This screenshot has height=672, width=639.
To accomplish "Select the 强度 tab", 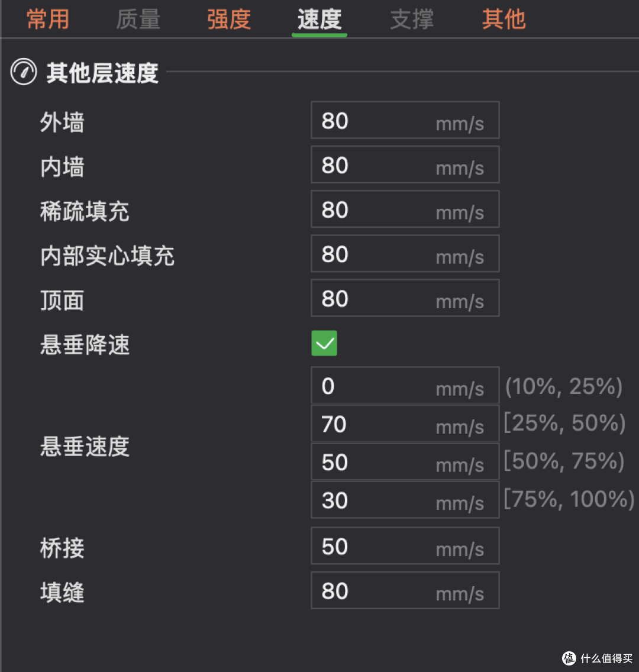I will click(230, 20).
